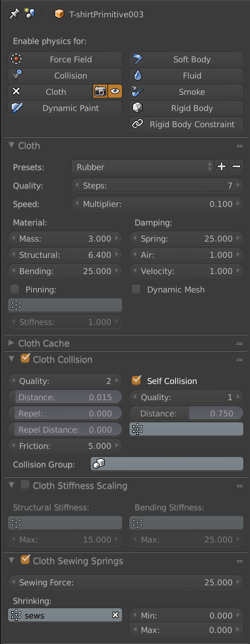Toggle Cloth render visibility camera icon
The height and width of the screenshot is (644, 250).
click(x=100, y=91)
